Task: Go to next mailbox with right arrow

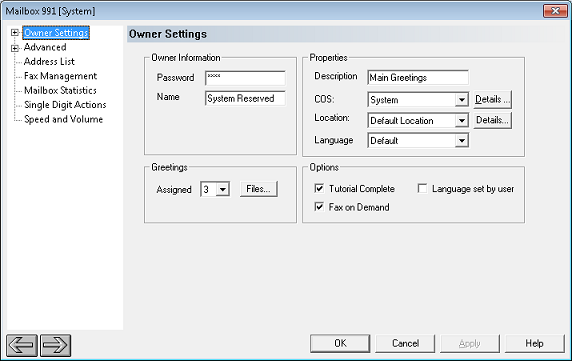Action: point(55,345)
